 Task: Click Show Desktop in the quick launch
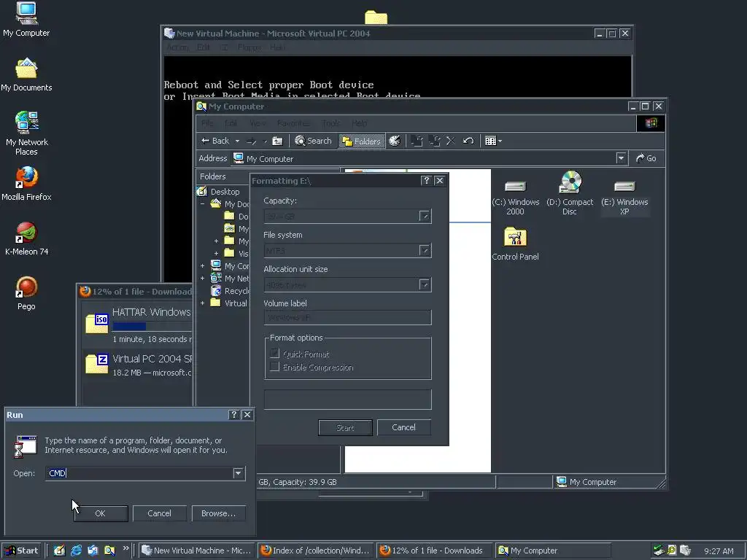[59, 551]
